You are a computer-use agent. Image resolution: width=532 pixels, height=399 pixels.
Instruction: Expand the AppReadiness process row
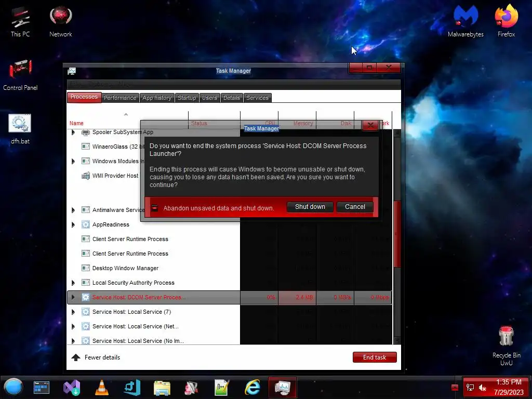[x=73, y=224]
